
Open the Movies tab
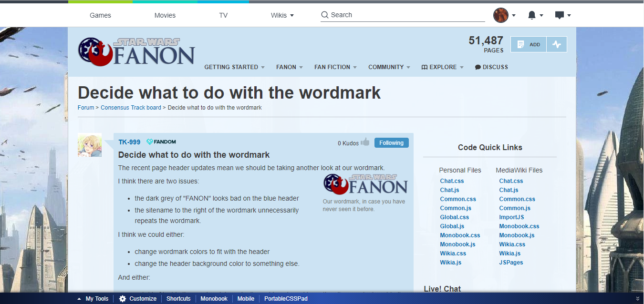tap(165, 15)
